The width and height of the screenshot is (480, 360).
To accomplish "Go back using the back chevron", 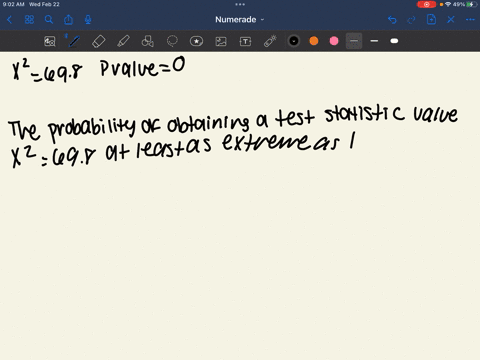I will (9, 20).
